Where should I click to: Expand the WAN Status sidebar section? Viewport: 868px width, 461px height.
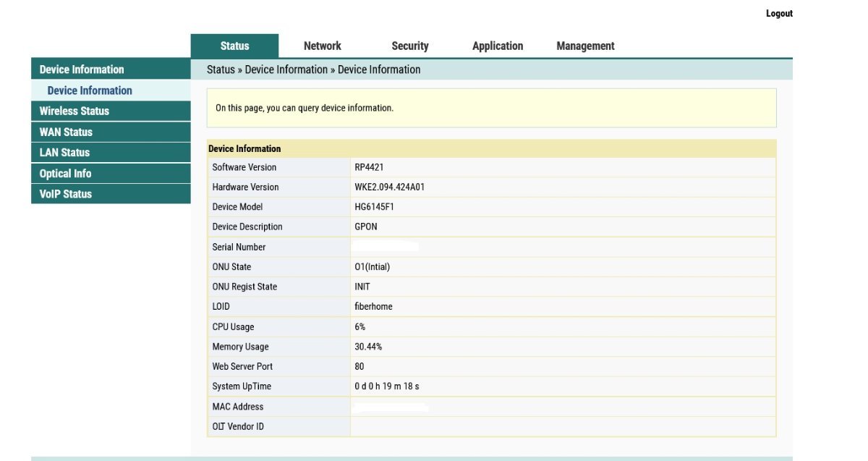pyautogui.click(x=66, y=132)
